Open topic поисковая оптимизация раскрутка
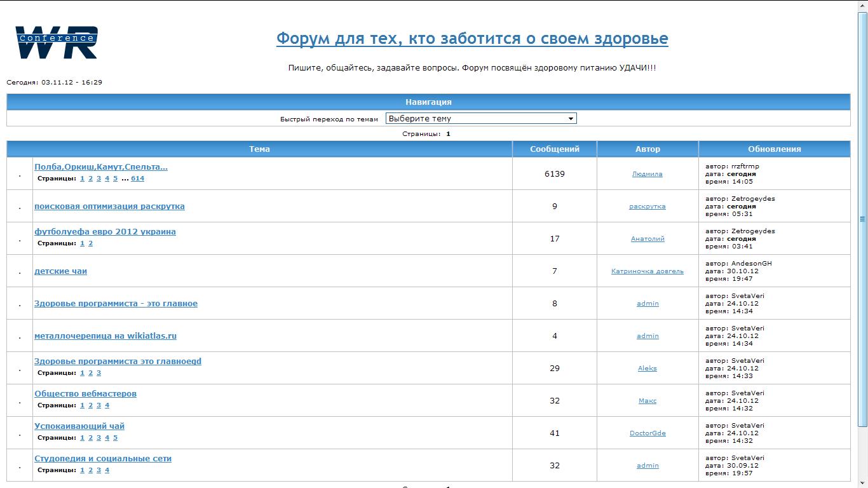The height and width of the screenshot is (488, 868). (109, 207)
